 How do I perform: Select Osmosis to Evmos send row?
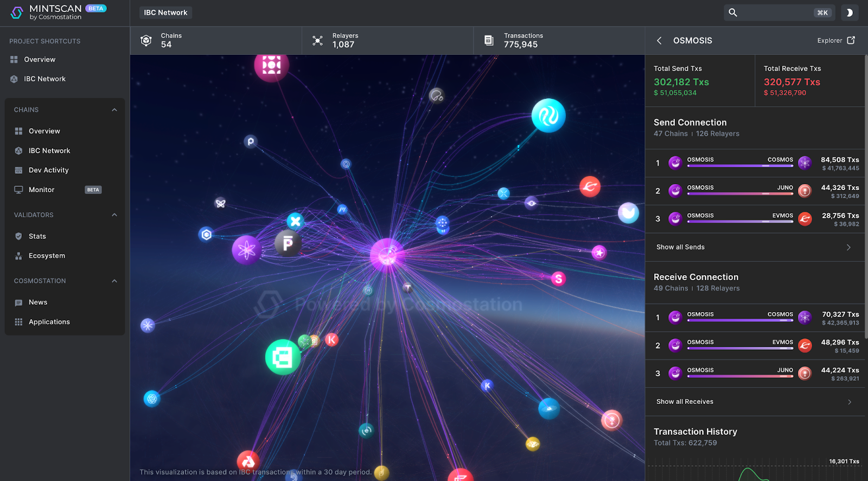pos(755,219)
